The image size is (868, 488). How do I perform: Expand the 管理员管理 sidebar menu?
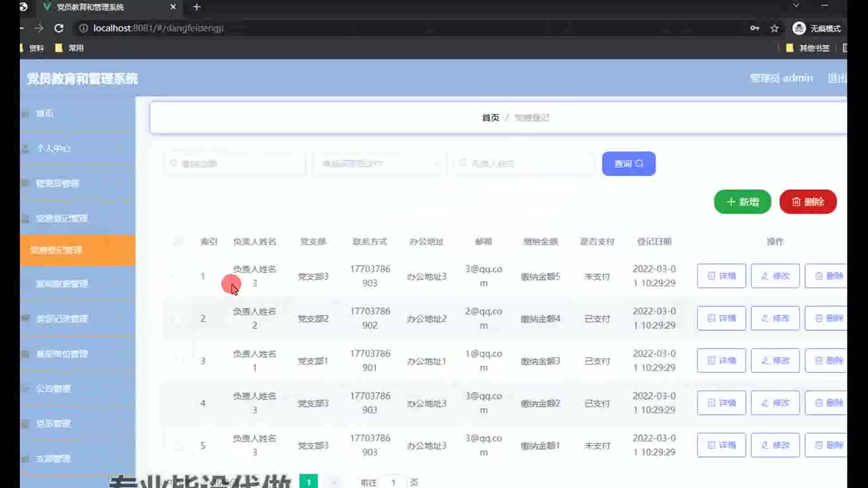(x=57, y=183)
